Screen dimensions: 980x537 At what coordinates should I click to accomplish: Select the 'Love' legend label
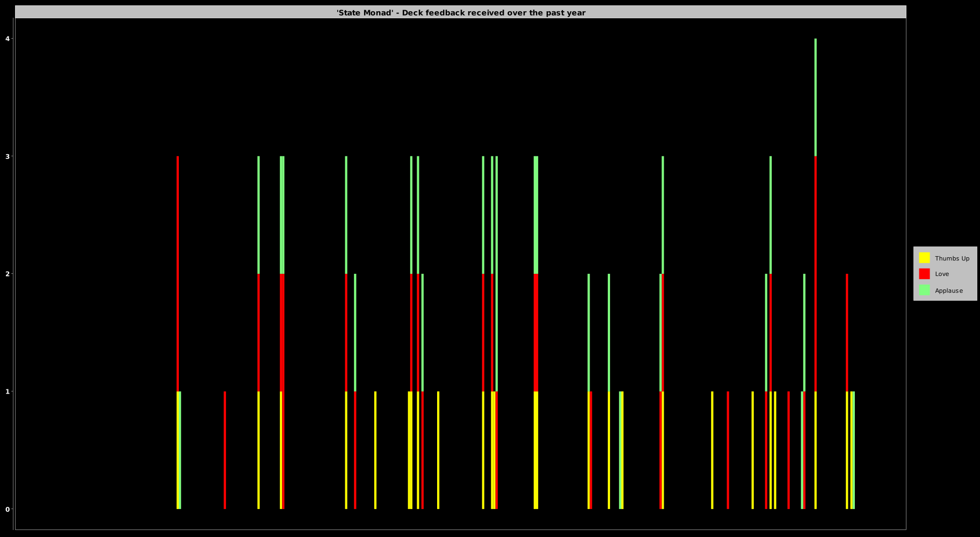[942, 274]
